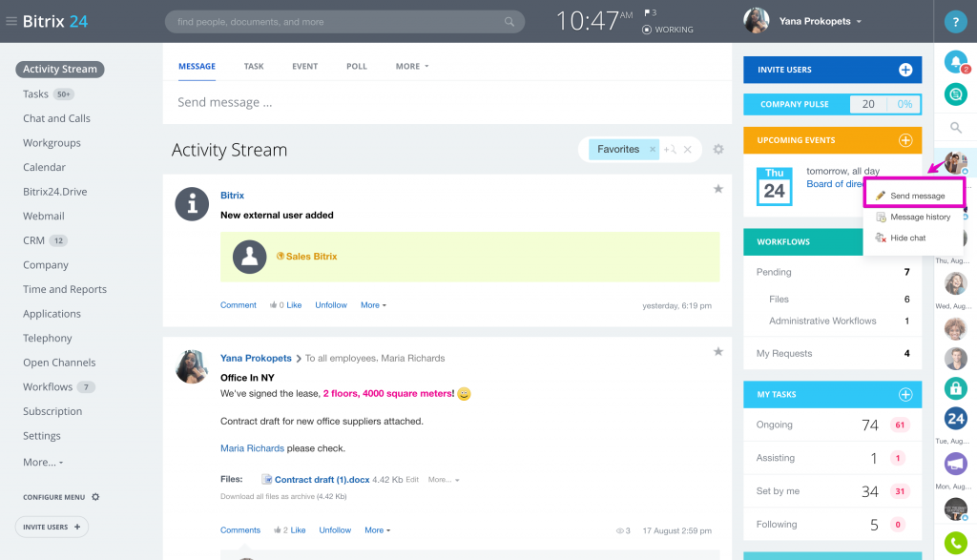The height and width of the screenshot is (560, 977).
Task: Open Sales Bitrix user link
Action: 312,257
